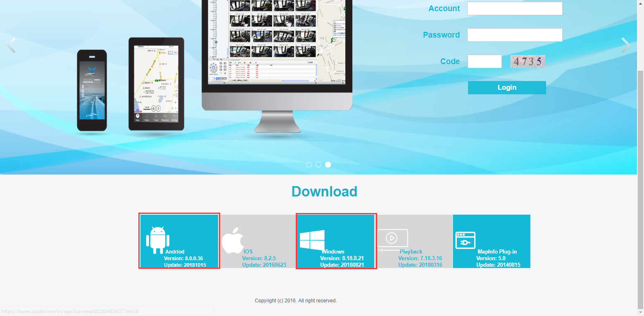This screenshot has height=316, width=644.
Task: Click the copyright notice text
Action: (296, 301)
